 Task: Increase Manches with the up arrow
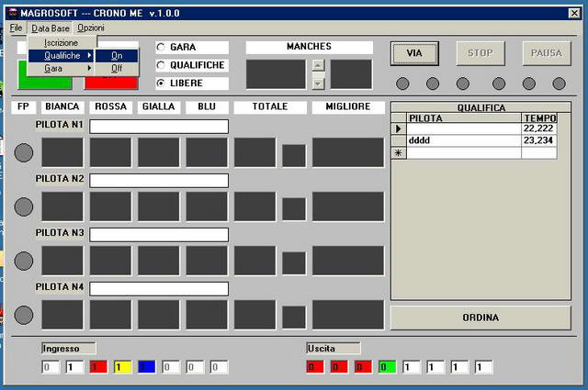coord(318,65)
